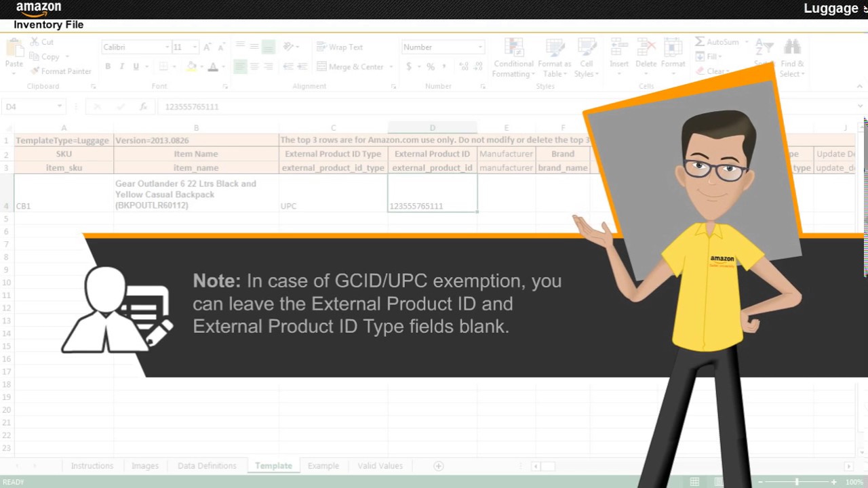The image size is (868, 488).
Task: Select the Template sheet tab
Action: [x=273, y=466]
